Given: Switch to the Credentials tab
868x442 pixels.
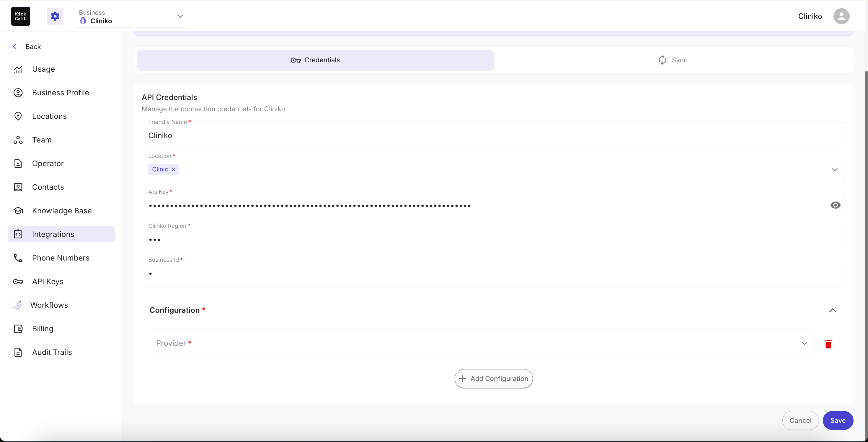Looking at the screenshot, I should (x=315, y=60).
